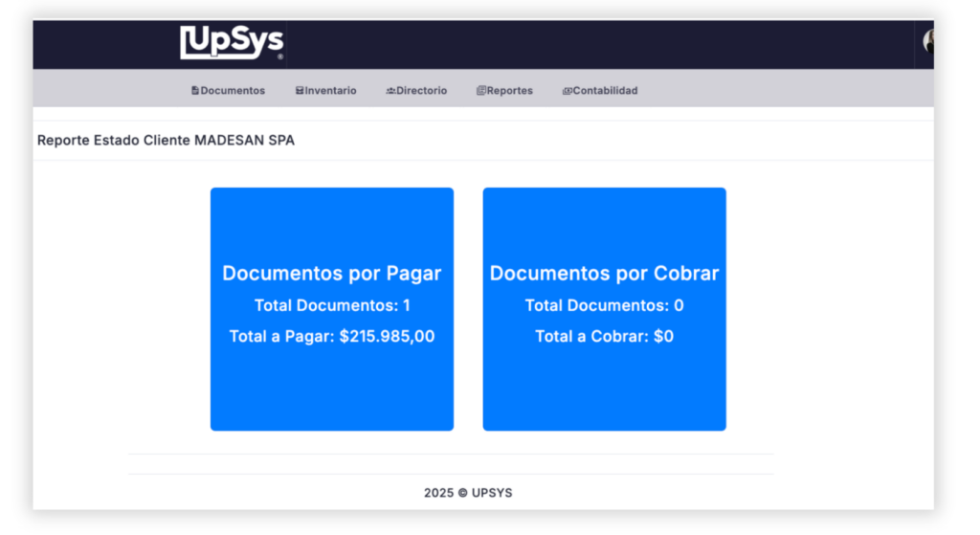
Task: Click the UpSys logo in the header
Action: click(232, 43)
